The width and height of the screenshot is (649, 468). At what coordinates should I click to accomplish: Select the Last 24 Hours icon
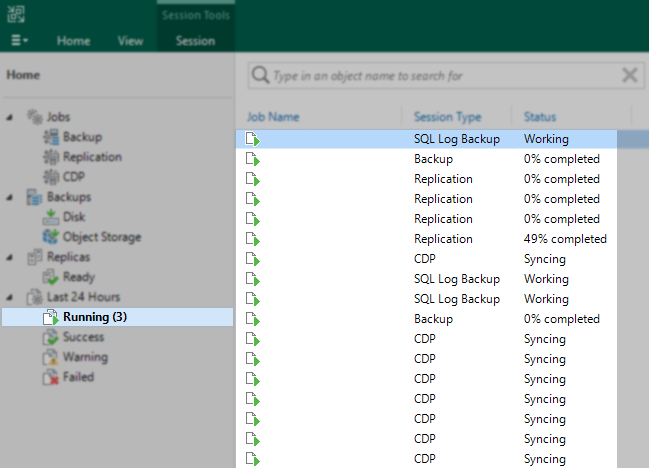(35, 297)
